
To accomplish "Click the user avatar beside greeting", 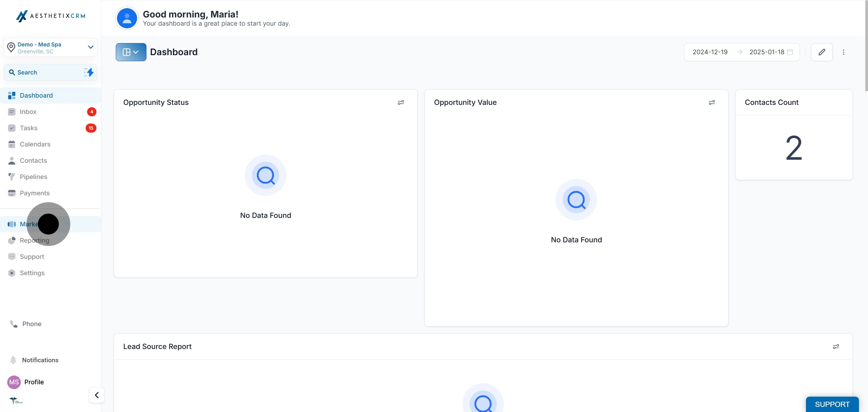I will (x=127, y=18).
